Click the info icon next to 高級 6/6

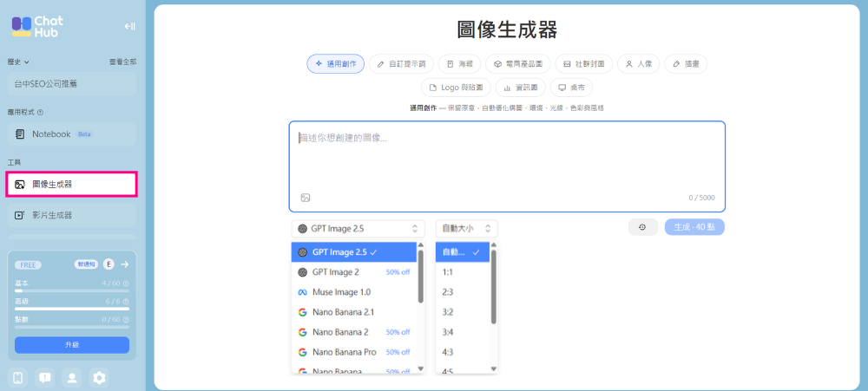126,302
